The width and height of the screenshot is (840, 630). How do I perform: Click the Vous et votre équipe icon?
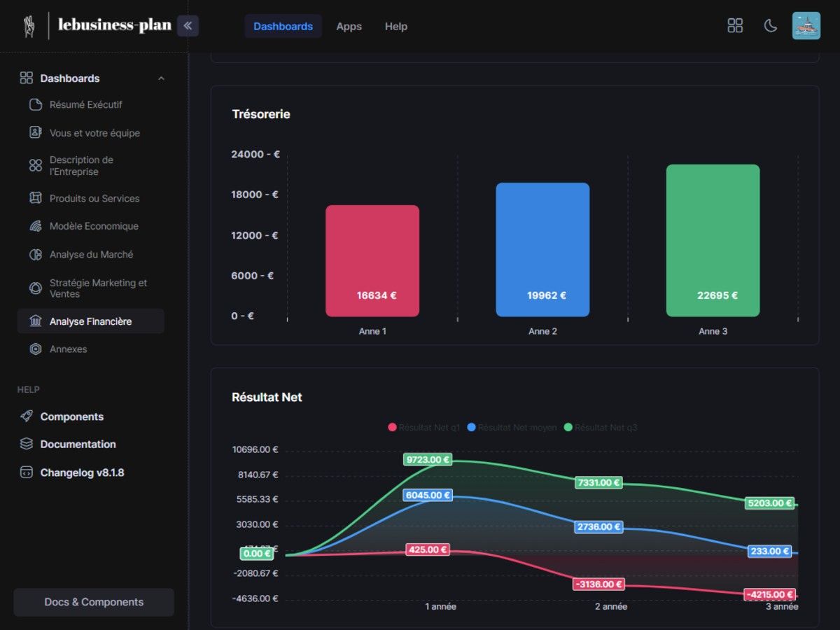35,133
